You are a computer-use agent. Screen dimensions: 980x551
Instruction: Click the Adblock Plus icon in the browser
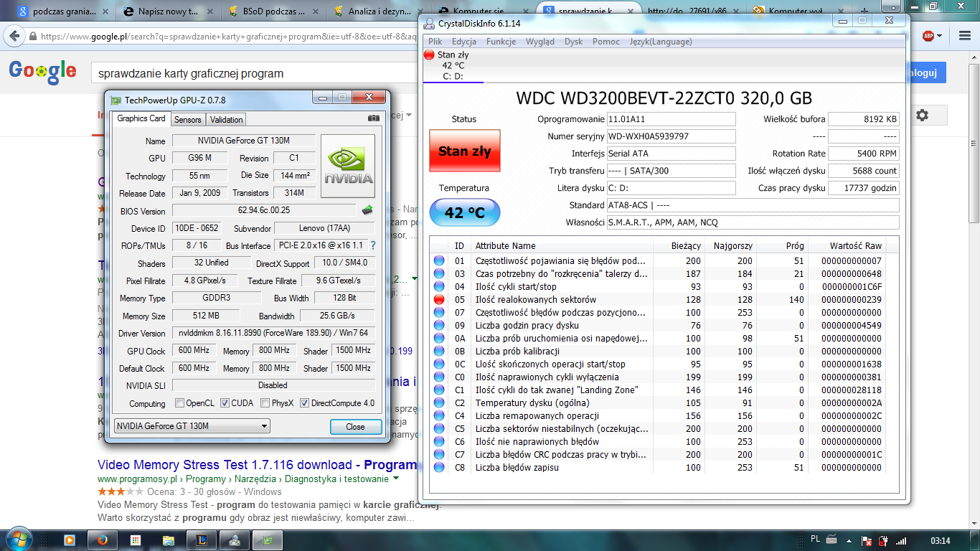(928, 35)
